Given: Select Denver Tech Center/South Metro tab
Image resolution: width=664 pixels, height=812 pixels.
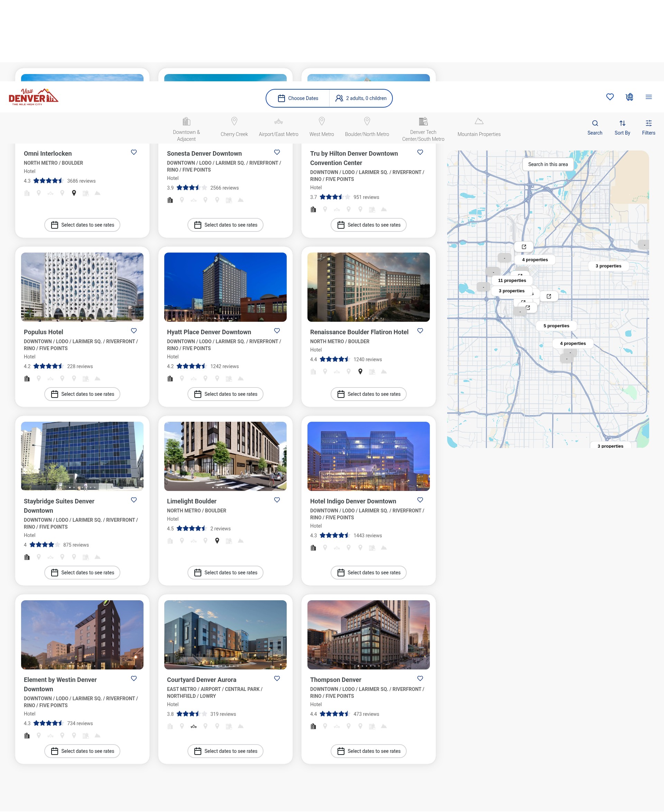Looking at the screenshot, I should click(423, 129).
